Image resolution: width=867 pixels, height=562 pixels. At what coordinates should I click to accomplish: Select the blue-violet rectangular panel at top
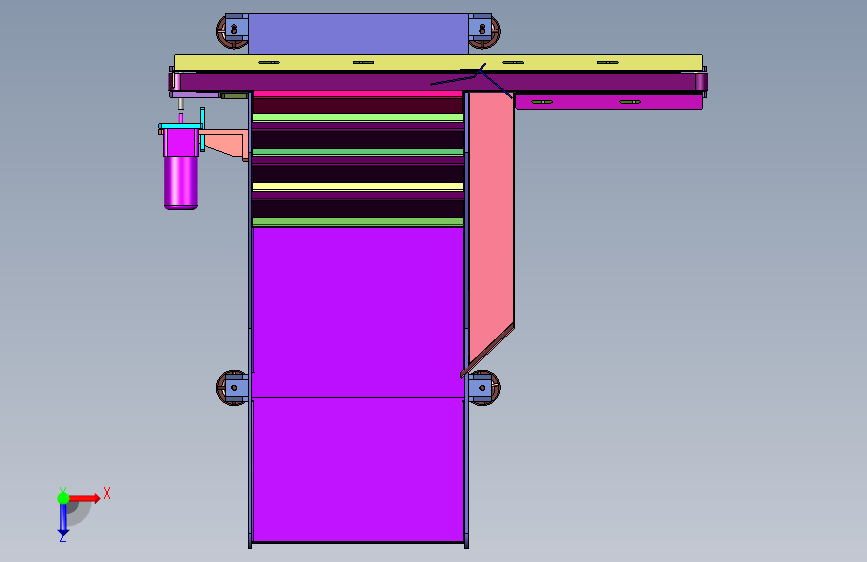[x=358, y=34]
